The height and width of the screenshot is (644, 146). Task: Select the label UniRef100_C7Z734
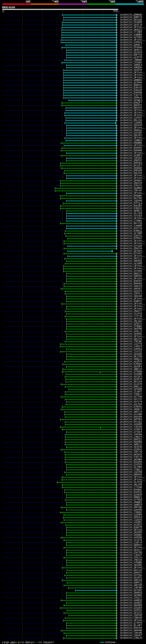point(131,316)
